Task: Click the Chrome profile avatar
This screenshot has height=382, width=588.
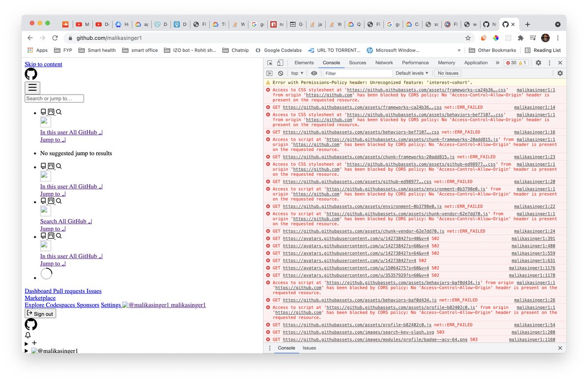Action: coord(545,38)
